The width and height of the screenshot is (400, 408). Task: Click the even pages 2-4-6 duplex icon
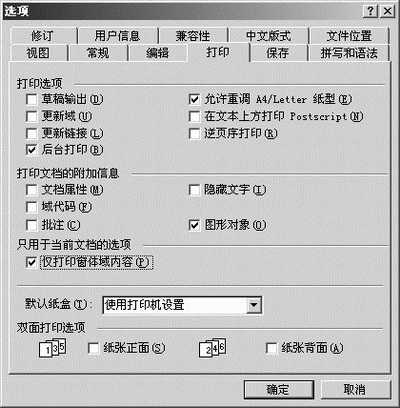click(x=212, y=348)
